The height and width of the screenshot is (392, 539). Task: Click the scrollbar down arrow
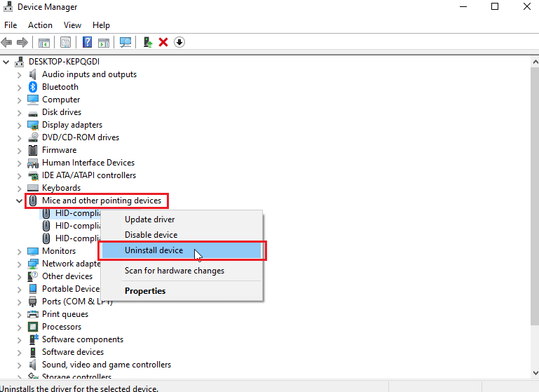(535, 373)
